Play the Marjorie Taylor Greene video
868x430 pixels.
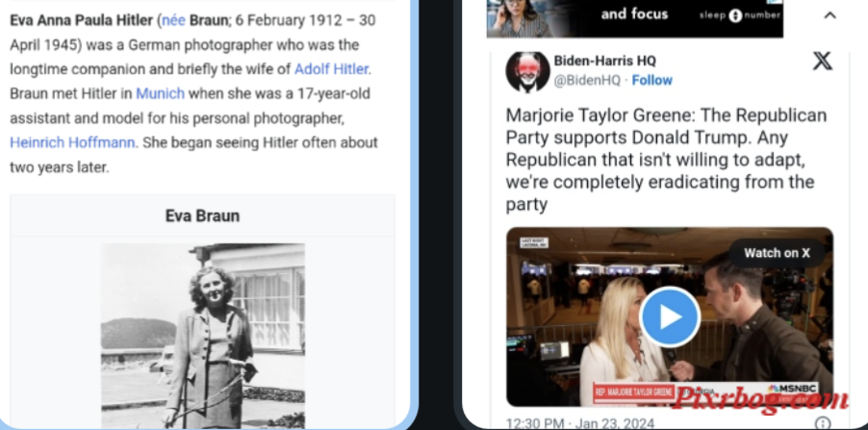[669, 317]
